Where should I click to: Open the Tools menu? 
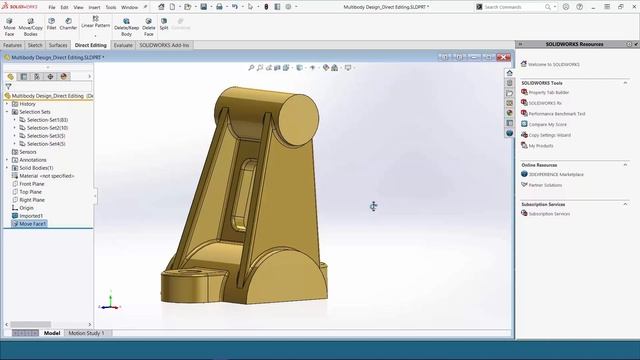[111, 7]
